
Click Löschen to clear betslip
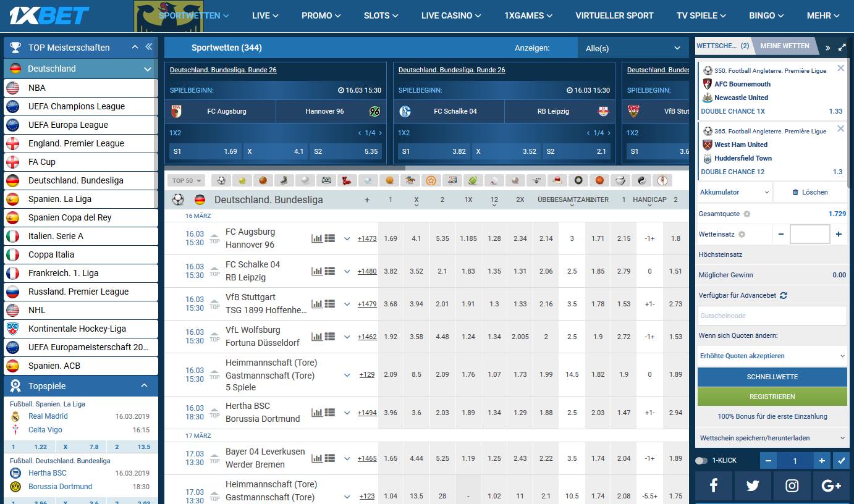click(810, 192)
